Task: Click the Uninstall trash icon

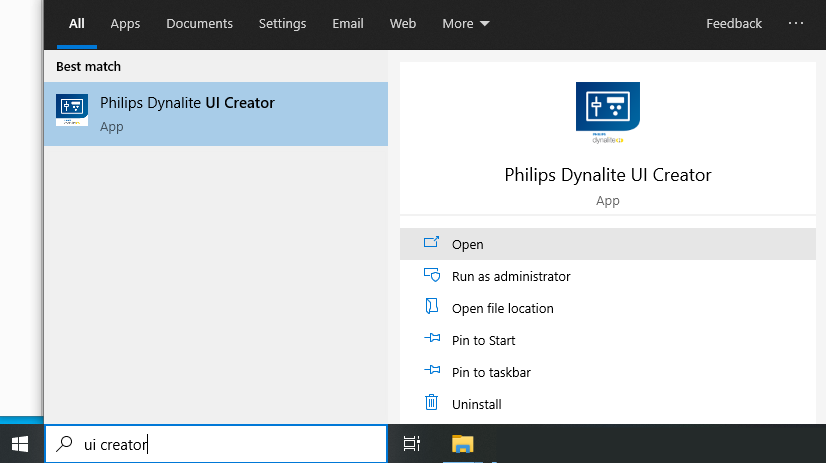Action: click(x=431, y=402)
